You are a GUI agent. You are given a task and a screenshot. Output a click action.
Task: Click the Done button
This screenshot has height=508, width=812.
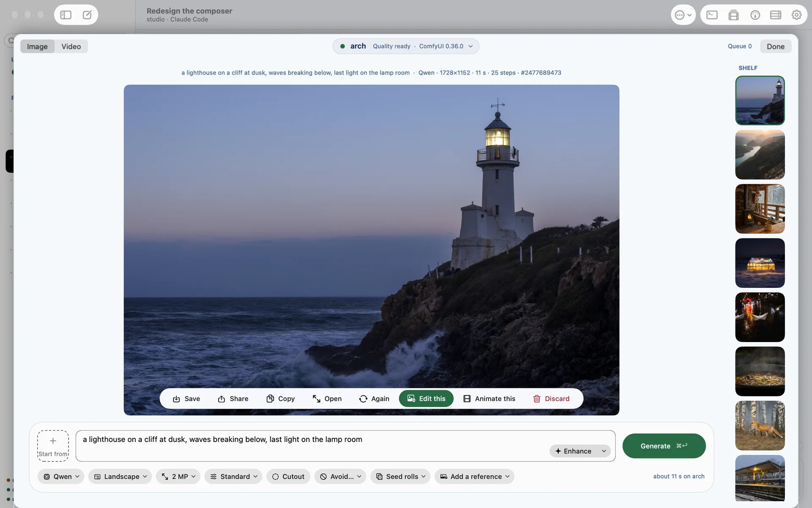coord(776,47)
